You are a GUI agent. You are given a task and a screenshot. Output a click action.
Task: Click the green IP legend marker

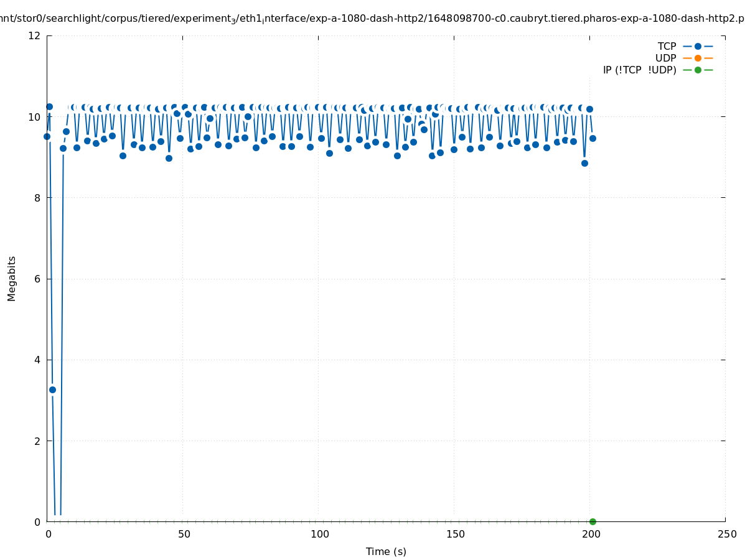(x=698, y=70)
